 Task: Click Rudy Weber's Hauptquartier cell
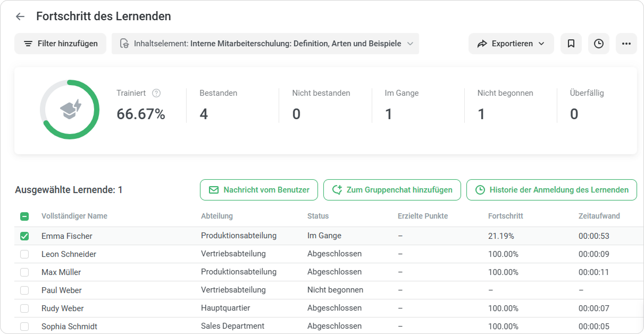(225, 308)
